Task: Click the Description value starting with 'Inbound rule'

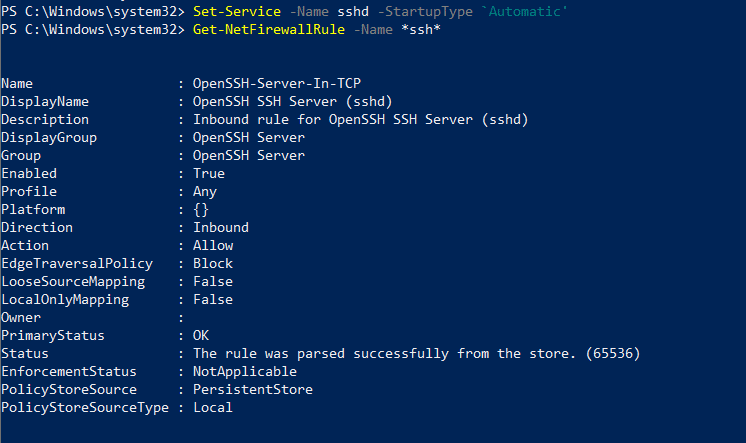Action: tap(360, 120)
